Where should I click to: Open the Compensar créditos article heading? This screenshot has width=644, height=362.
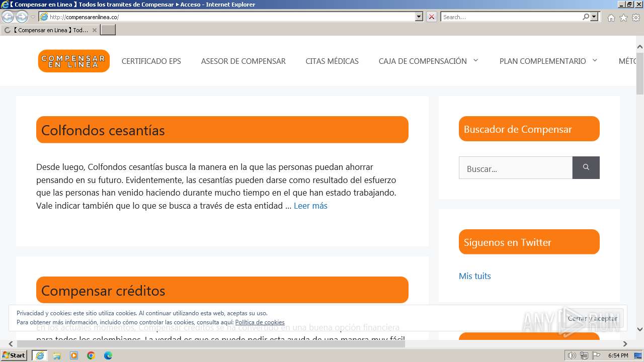click(x=103, y=291)
